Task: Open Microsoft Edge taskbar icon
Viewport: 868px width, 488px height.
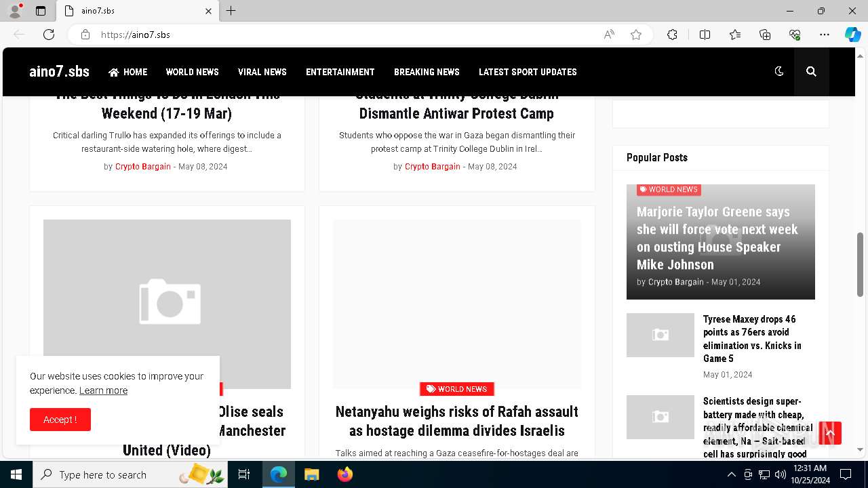Action: [279, 474]
